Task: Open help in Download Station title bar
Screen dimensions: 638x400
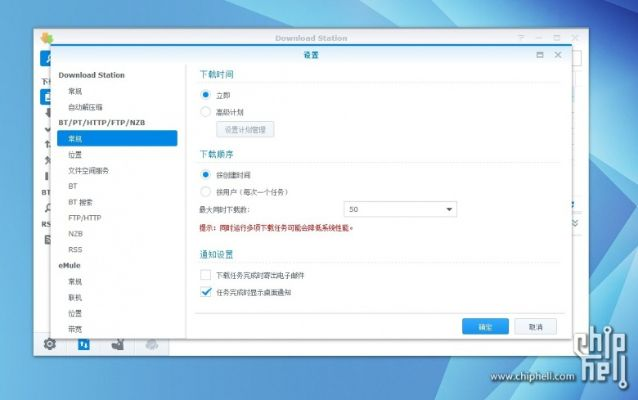Action: 521,37
